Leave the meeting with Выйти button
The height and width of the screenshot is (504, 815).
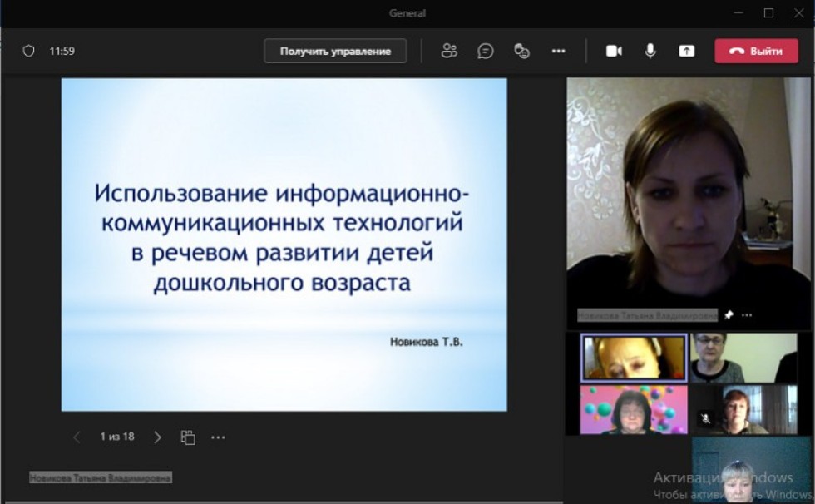click(755, 51)
